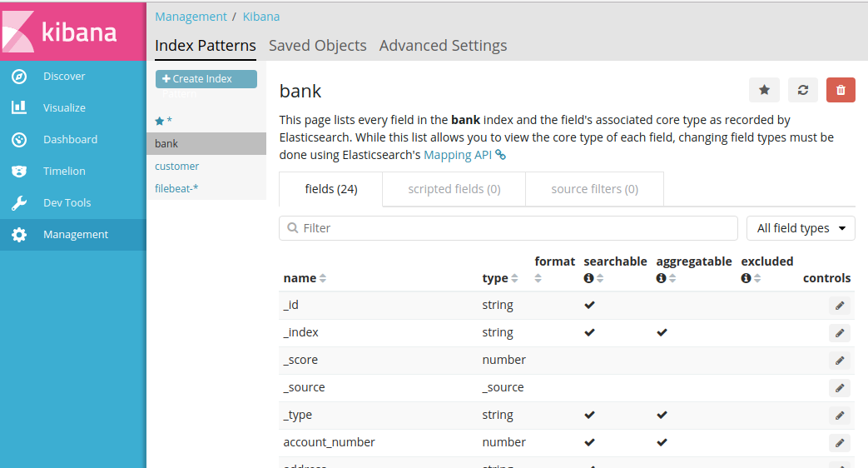Viewport: 868px width, 468px height.
Task: Switch to source filters tab
Action: (x=594, y=189)
